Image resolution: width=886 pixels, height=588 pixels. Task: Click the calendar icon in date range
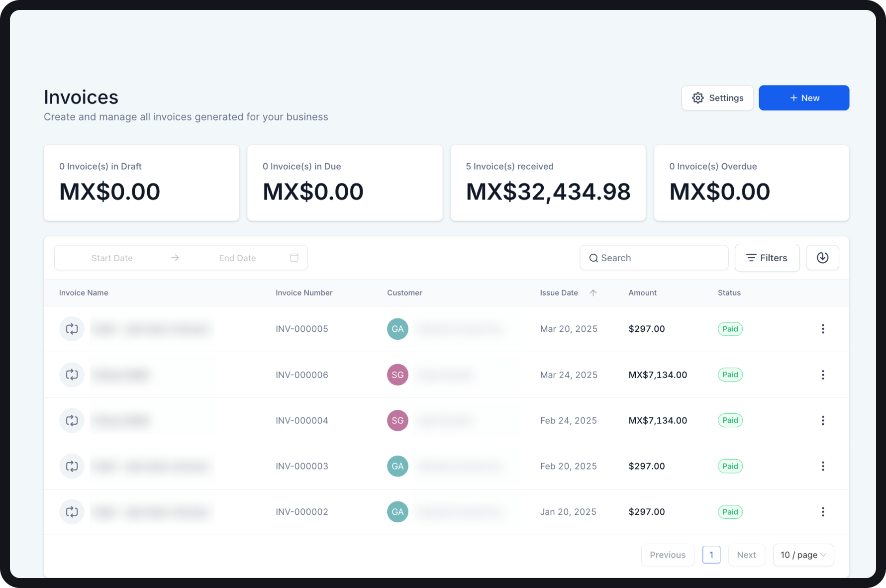coord(294,258)
